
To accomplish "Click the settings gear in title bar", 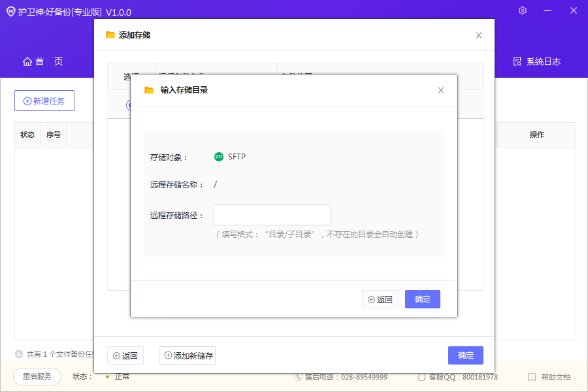I will (x=523, y=10).
